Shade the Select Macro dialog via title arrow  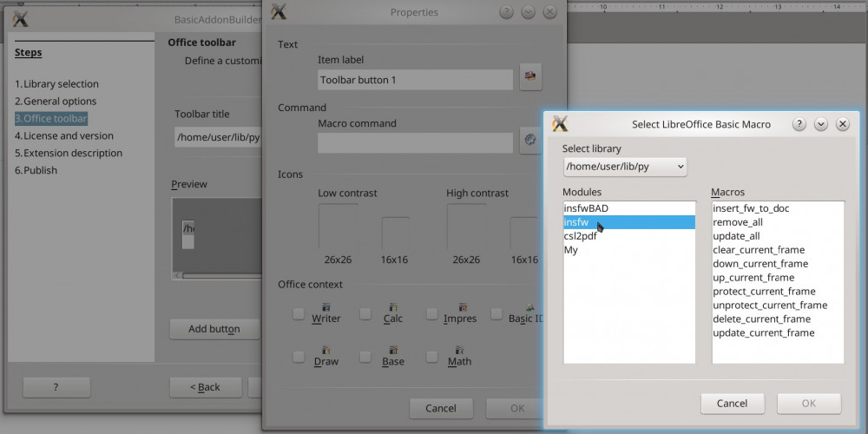click(x=821, y=124)
